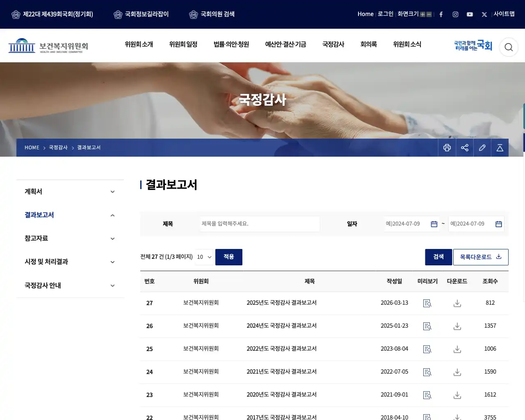This screenshot has width=525, height=420.
Task: Open the items-per-page dropdown showing 10
Action: (x=204, y=257)
